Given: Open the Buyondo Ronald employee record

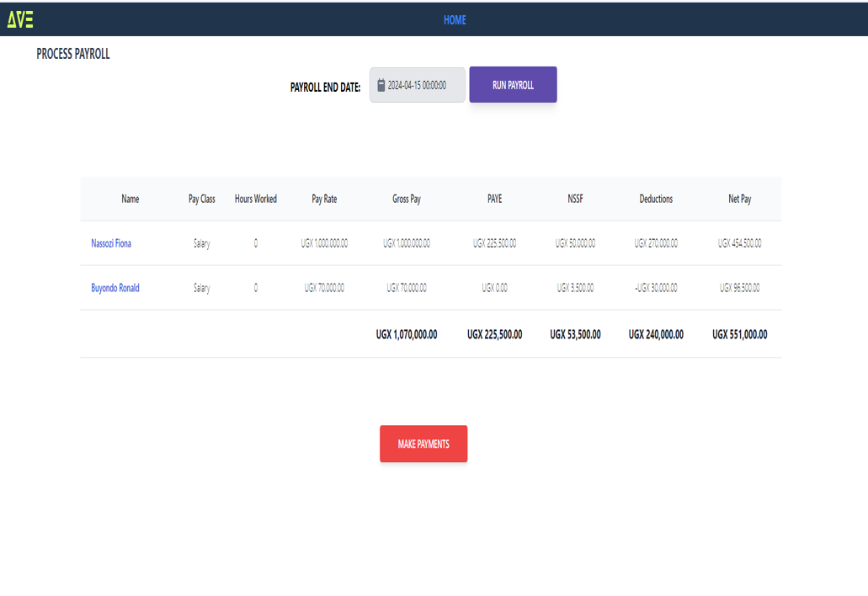Looking at the screenshot, I should pos(114,287).
